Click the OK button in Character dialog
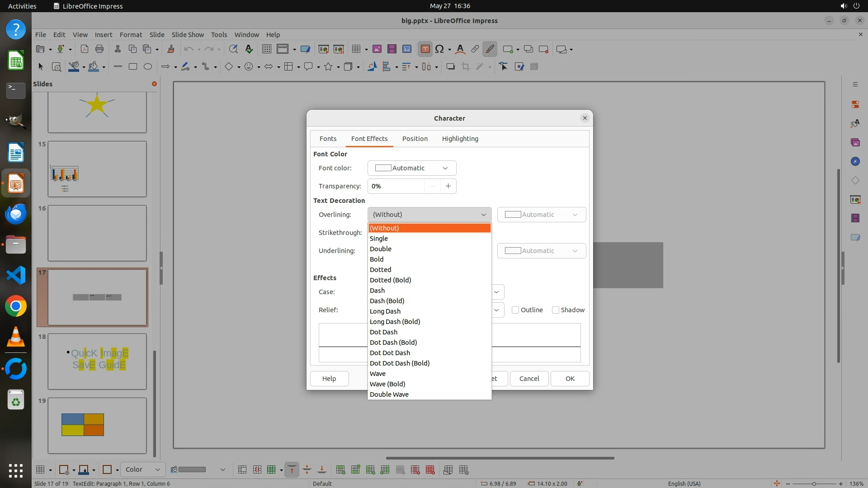 tap(570, 379)
